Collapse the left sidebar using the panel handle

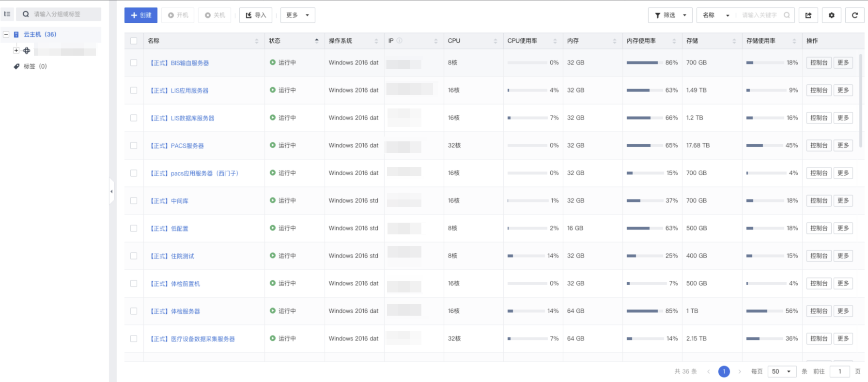pyautogui.click(x=111, y=191)
